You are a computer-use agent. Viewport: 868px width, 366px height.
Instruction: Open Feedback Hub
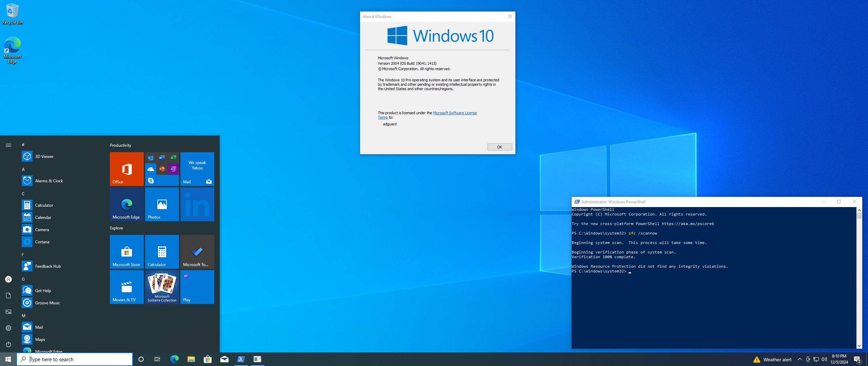pyautogui.click(x=61, y=266)
